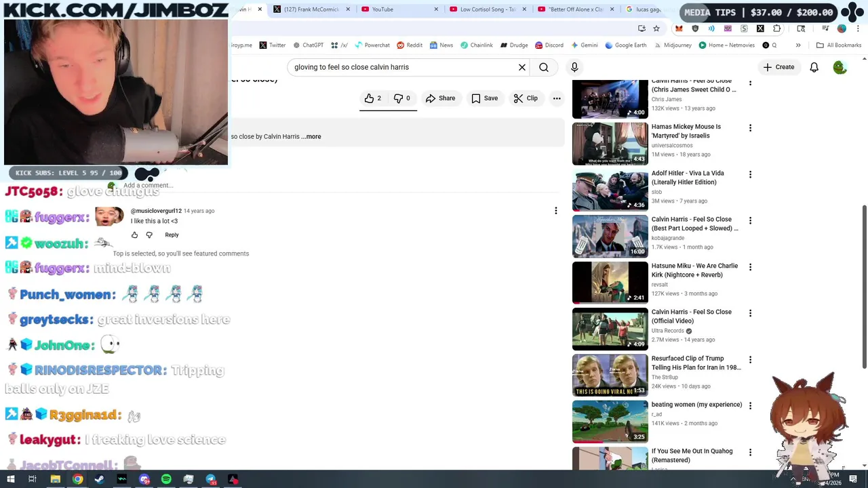Open Telegram from the taskbar

point(211,479)
